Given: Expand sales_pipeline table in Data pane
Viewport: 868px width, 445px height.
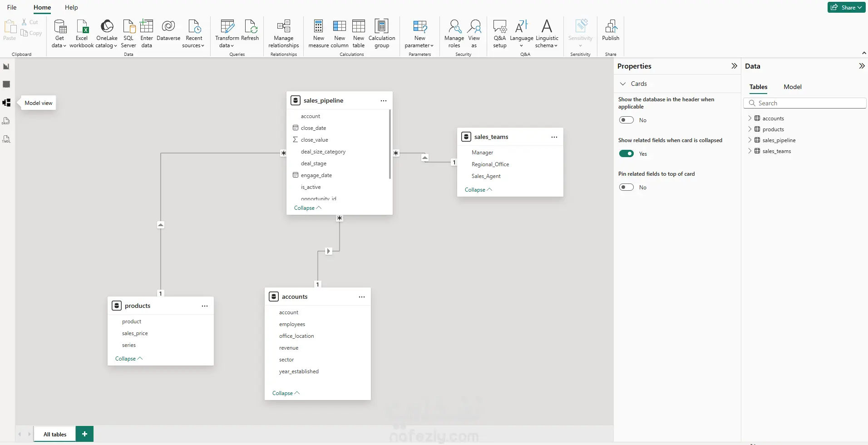Looking at the screenshot, I should [x=750, y=140].
